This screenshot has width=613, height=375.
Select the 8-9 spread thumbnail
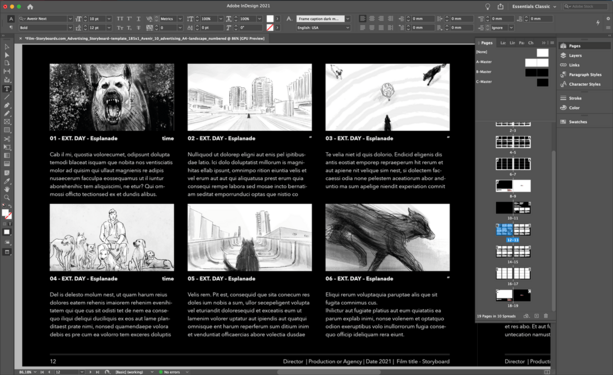tap(513, 186)
